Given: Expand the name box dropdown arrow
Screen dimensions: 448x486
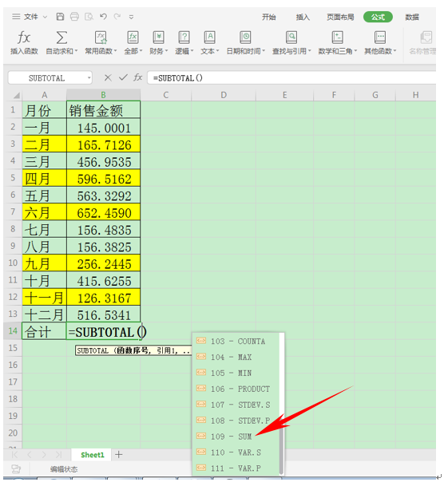Looking at the screenshot, I should click(x=89, y=77).
